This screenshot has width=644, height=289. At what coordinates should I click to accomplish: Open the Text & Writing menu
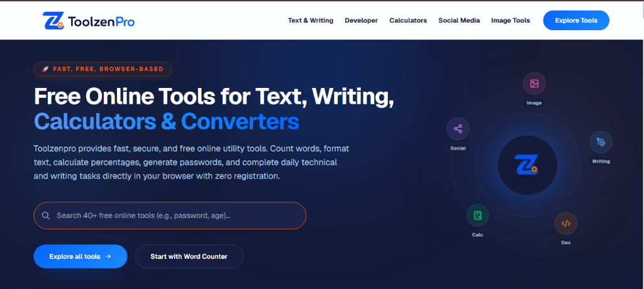pyautogui.click(x=311, y=21)
